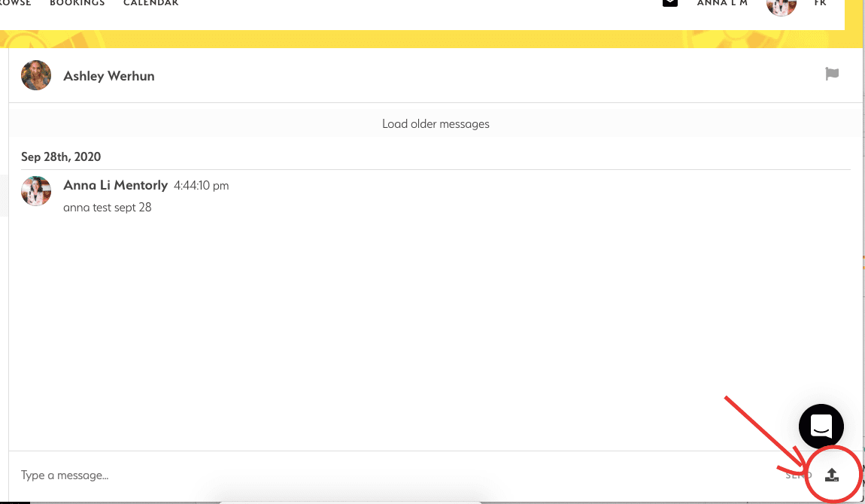
Task: Switch language to FR
Action: pos(820,4)
